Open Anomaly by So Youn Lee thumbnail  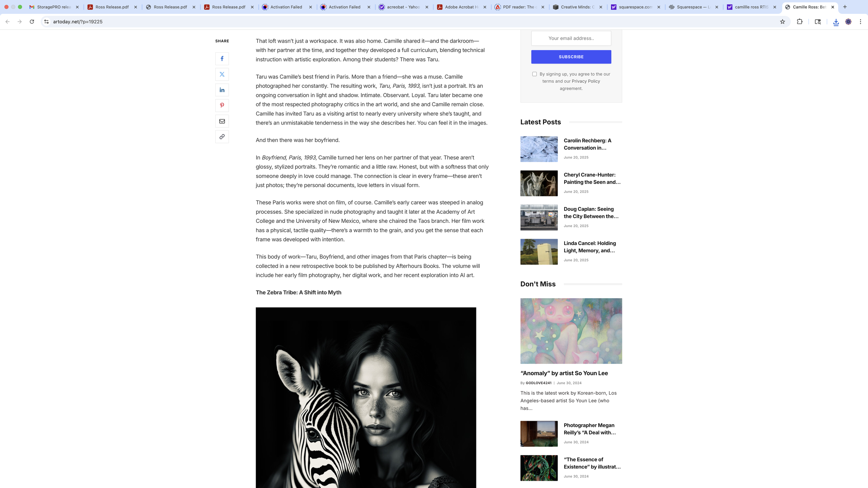point(571,331)
